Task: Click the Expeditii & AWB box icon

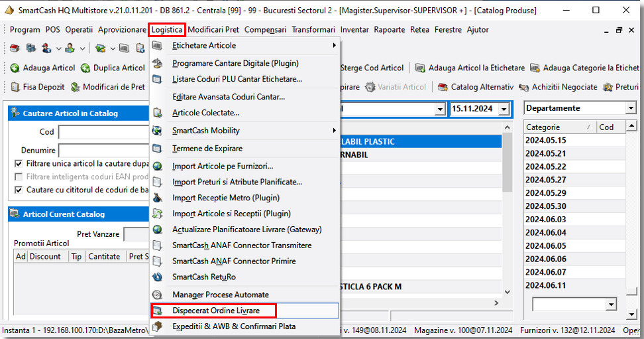Action: point(157,326)
